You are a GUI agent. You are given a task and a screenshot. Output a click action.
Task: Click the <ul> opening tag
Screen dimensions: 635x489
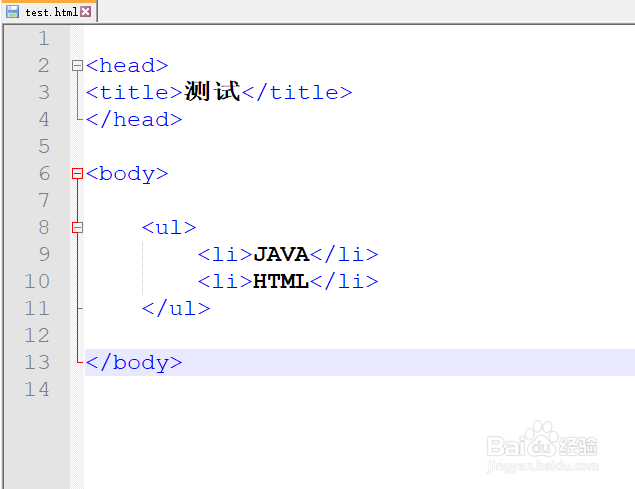pyautogui.click(x=169, y=228)
